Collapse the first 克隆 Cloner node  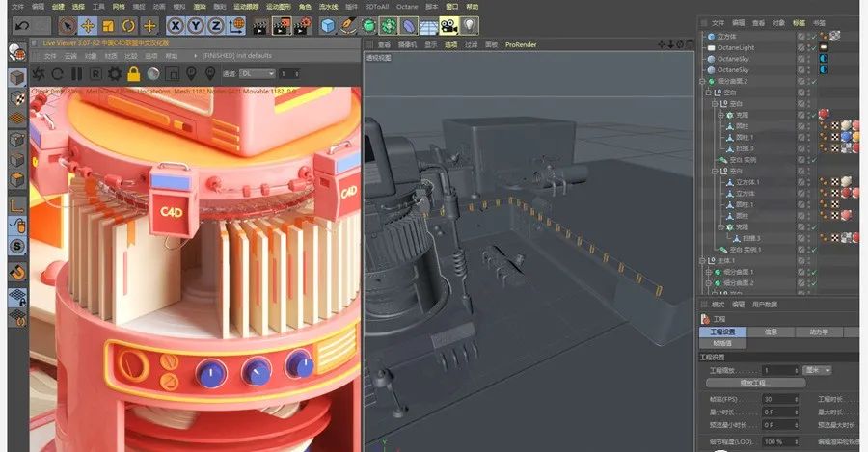(x=721, y=115)
